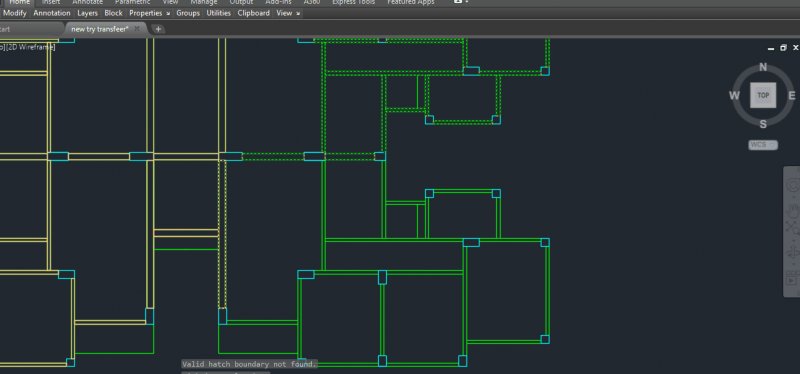Open the steering wheel in navigation bar

click(x=792, y=186)
